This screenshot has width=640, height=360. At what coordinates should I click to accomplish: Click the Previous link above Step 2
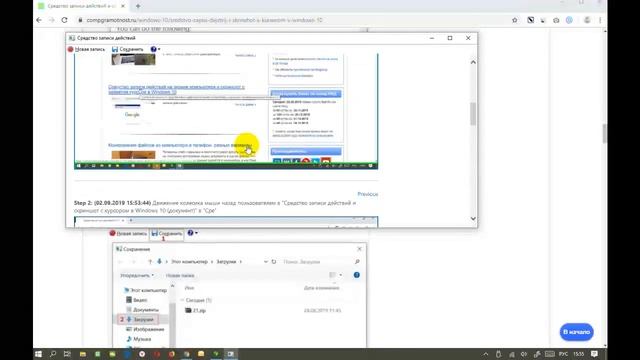click(x=367, y=194)
